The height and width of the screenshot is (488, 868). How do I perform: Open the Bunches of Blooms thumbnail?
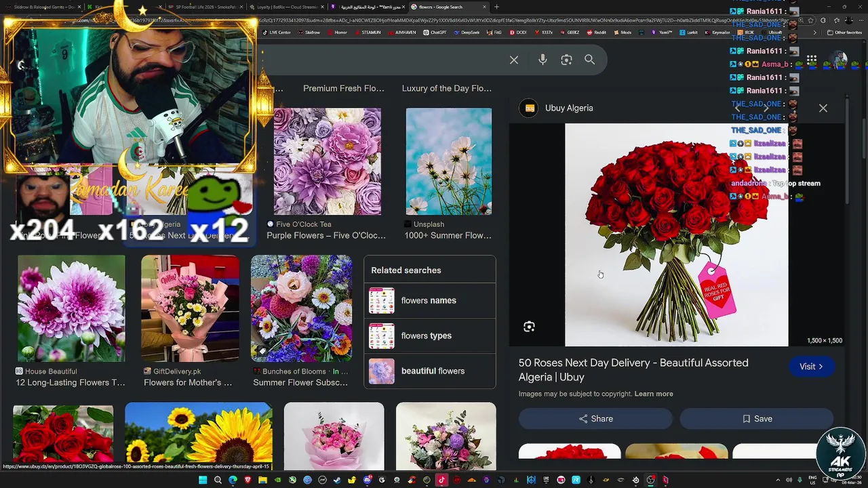pos(301,308)
